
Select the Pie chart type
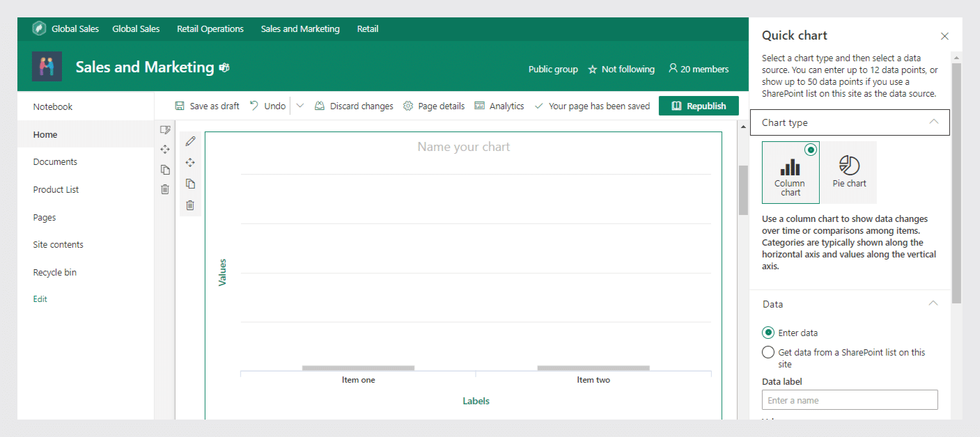[849, 172]
